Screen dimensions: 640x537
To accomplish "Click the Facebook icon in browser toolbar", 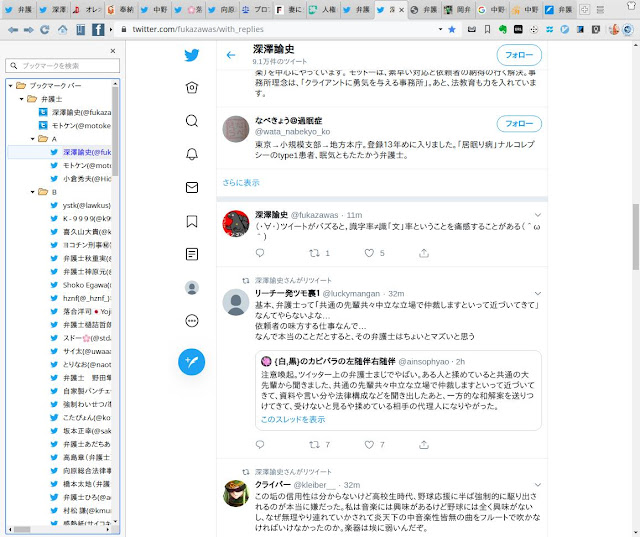I will point(98,29).
